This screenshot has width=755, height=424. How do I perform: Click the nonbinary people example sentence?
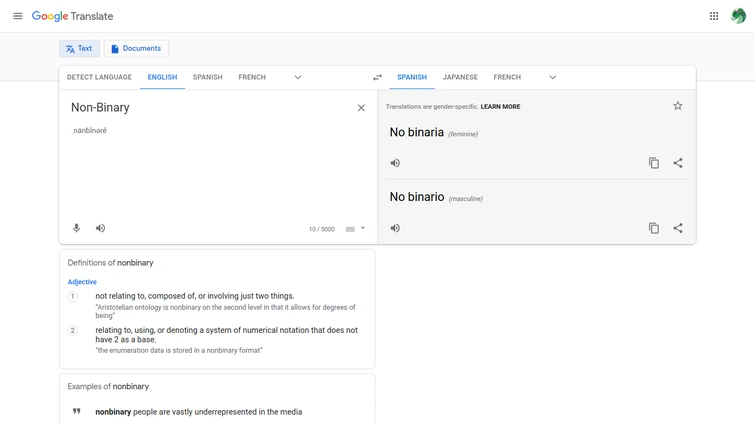click(x=198, y=412)
